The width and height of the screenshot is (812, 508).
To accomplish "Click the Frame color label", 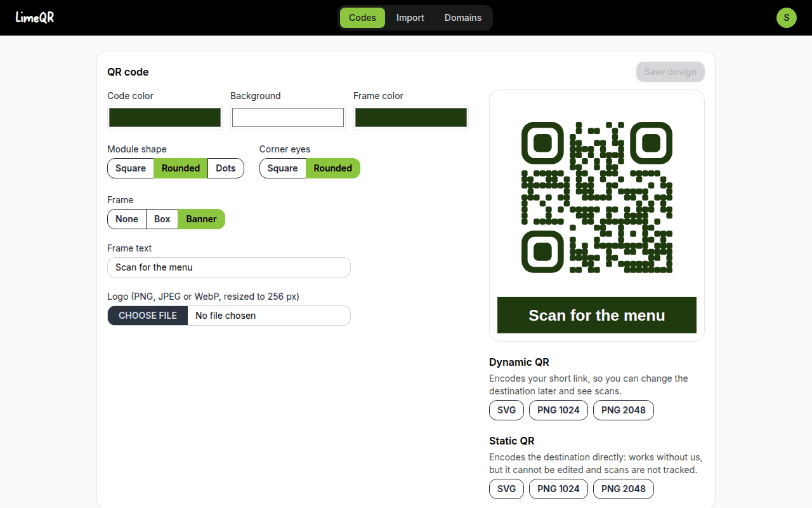I will point(378,96).
